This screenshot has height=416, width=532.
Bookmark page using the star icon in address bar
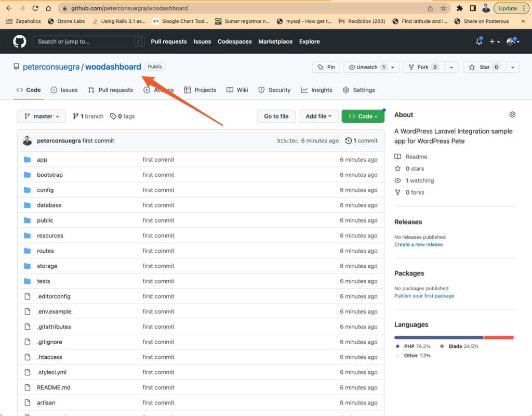tap(443, 8)
